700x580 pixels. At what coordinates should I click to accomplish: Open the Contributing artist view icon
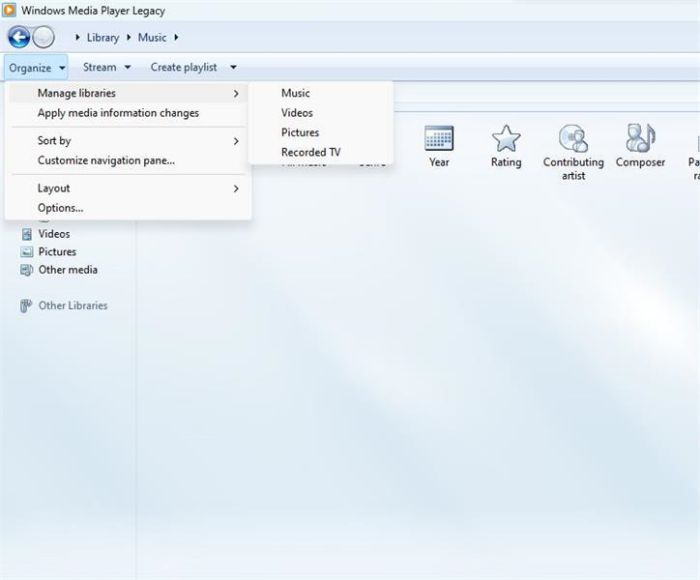pos(573,138)
